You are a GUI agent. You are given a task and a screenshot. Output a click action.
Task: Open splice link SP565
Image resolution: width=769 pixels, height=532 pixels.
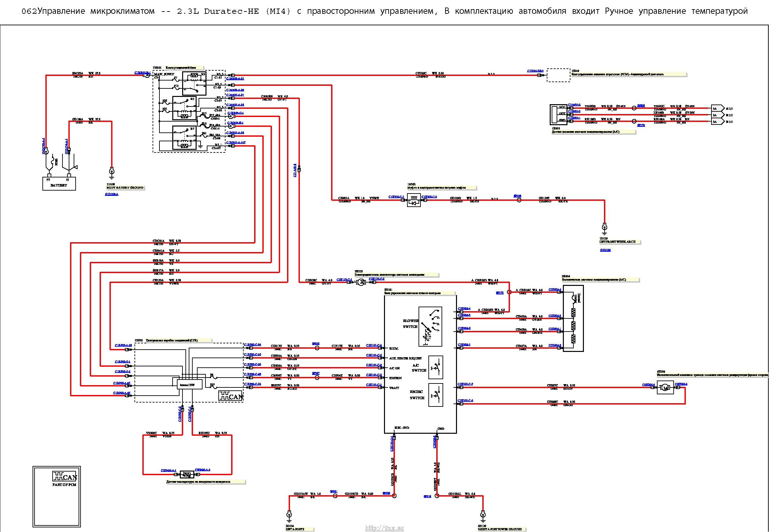(316, 344)
